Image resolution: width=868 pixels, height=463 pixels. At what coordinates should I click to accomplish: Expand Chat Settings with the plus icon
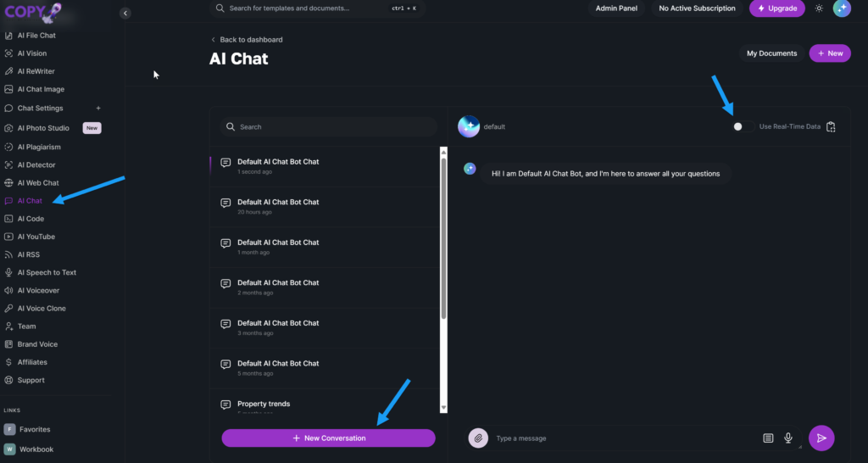[x=98, y=109]
